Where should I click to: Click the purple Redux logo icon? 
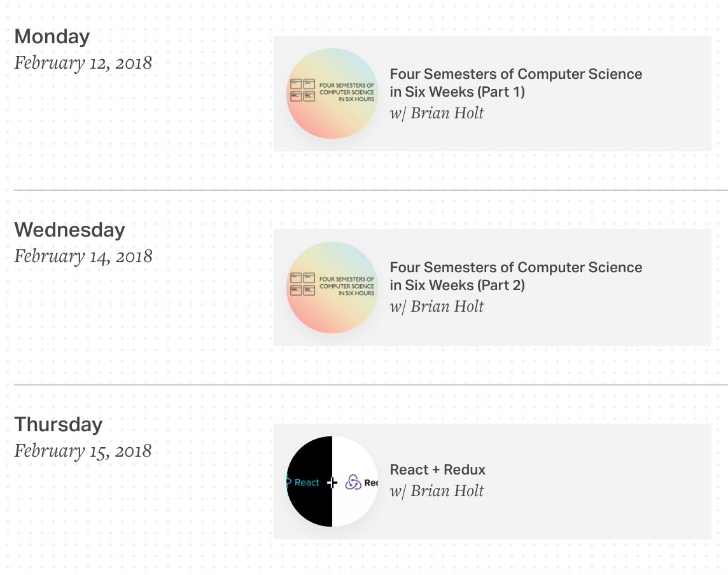(353, 483)
